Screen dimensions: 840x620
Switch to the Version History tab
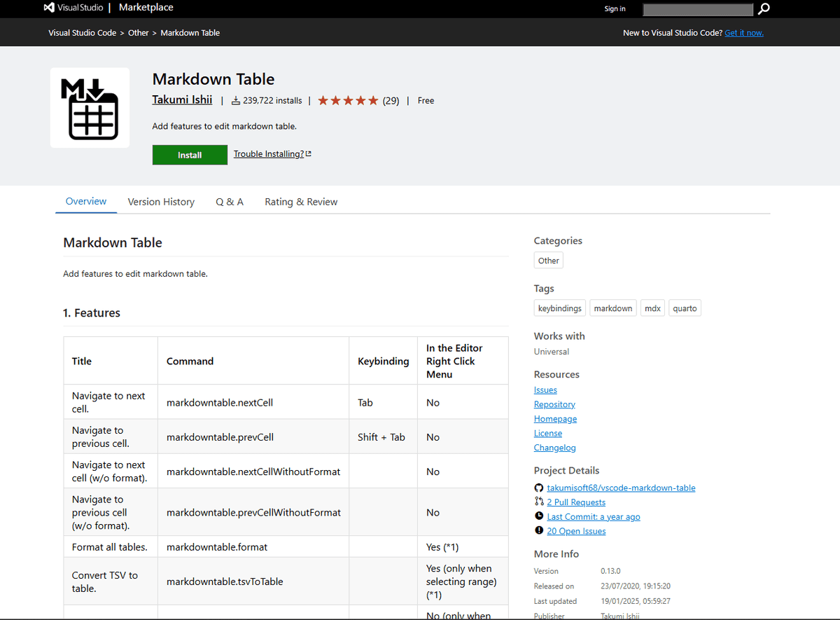(161, 202)
